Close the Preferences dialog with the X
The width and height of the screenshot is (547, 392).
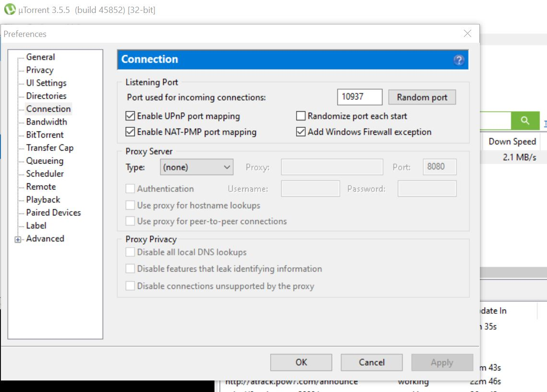pyautogui.click(x=467, y=34)
